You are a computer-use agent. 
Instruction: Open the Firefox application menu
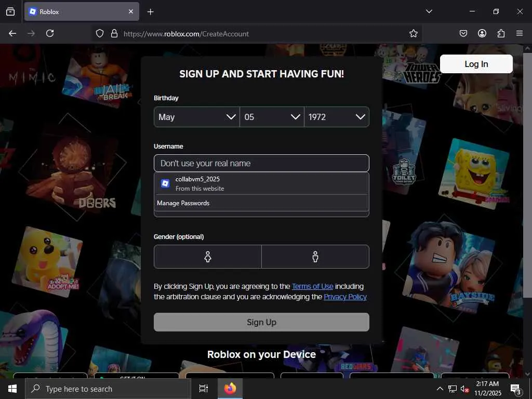520,33
